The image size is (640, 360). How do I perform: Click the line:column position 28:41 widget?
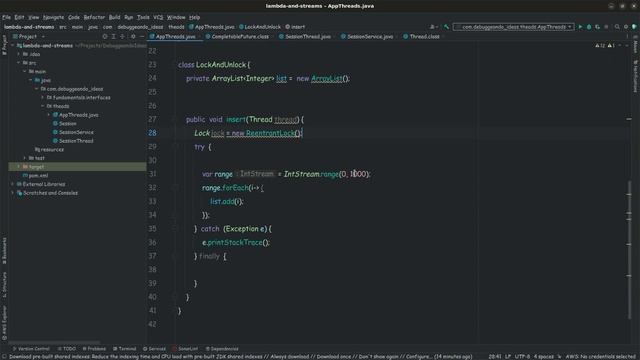[x=495, y=356]
